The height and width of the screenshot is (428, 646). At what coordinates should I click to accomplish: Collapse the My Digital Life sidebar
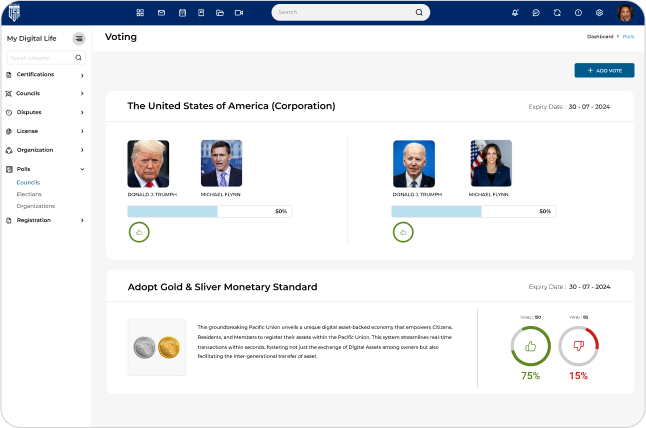[x=79, y=38]
